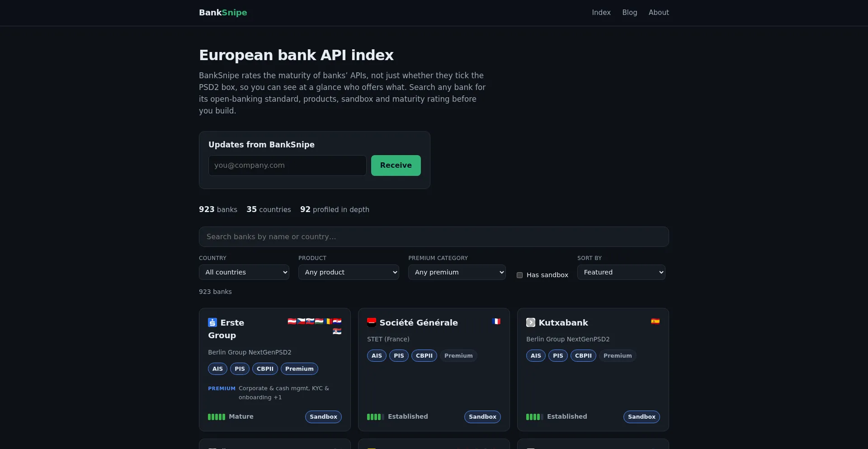Click 'Berlin Group NextGenPSD2' on Kutxabank card
868x449 pixels.
pos(568,339)
